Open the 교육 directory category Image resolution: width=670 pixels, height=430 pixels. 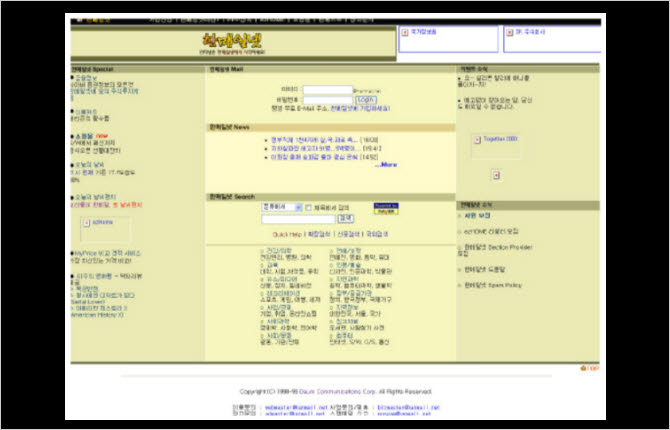[272, 265]
